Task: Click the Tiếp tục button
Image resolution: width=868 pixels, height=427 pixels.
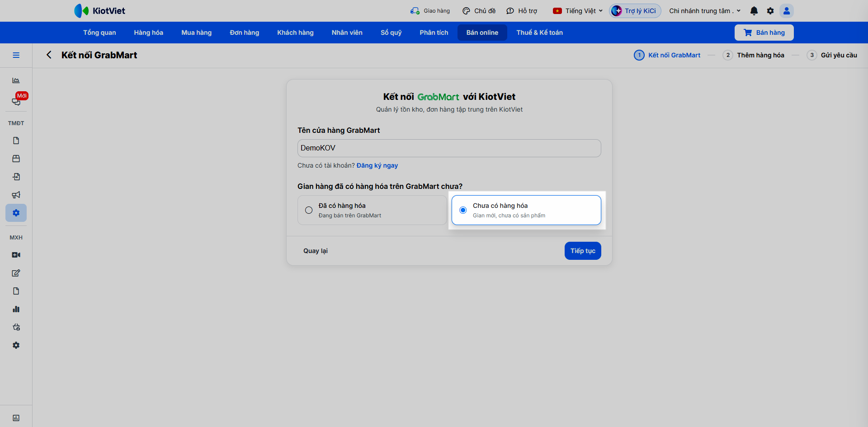Action: coord(583,251)
